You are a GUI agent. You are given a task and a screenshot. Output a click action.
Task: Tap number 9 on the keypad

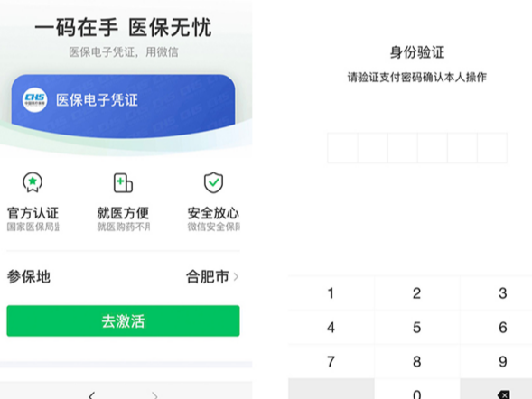click(x=503, y=362)
